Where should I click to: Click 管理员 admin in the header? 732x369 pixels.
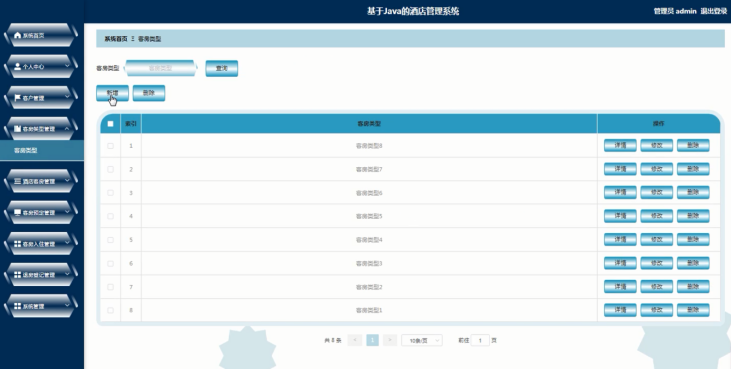coord(675,11)
